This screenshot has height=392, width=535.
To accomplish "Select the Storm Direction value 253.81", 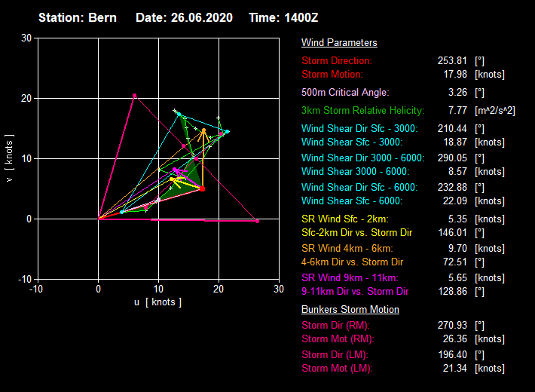I will [452, 60].
